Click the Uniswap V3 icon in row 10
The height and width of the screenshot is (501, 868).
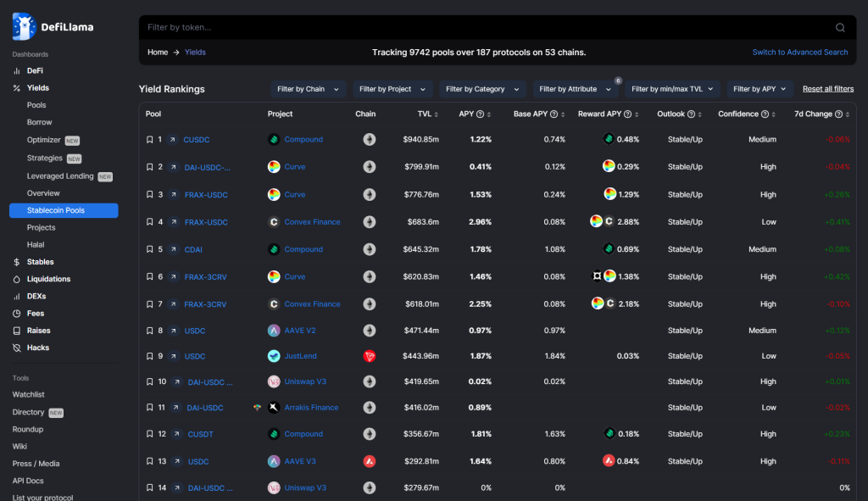[274, 381]
